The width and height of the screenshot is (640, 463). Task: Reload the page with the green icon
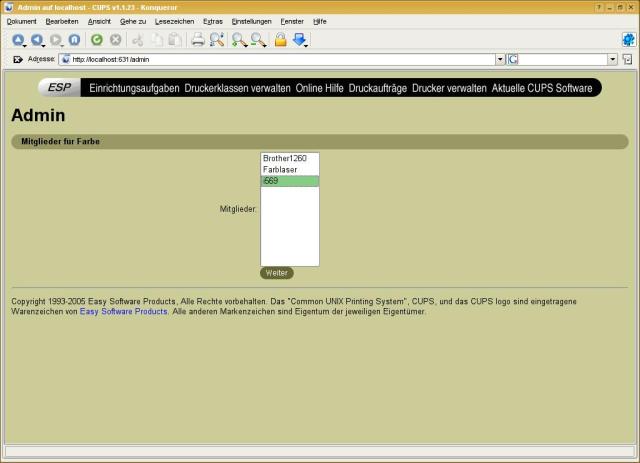97,40
